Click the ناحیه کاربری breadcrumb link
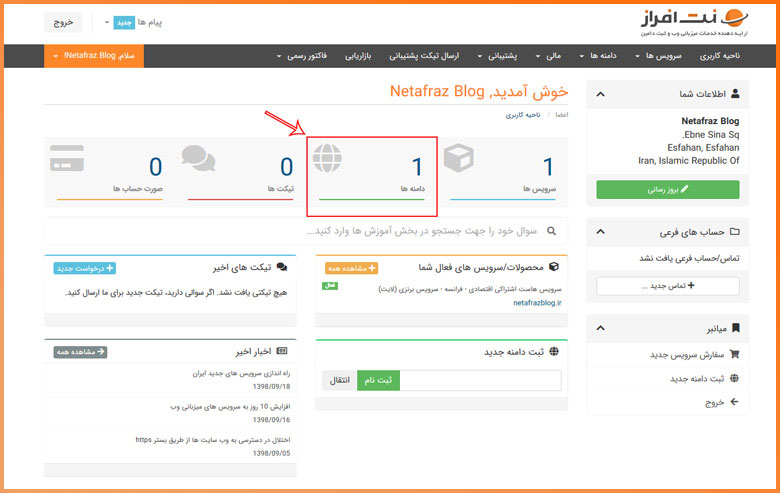 click(523, 115)
